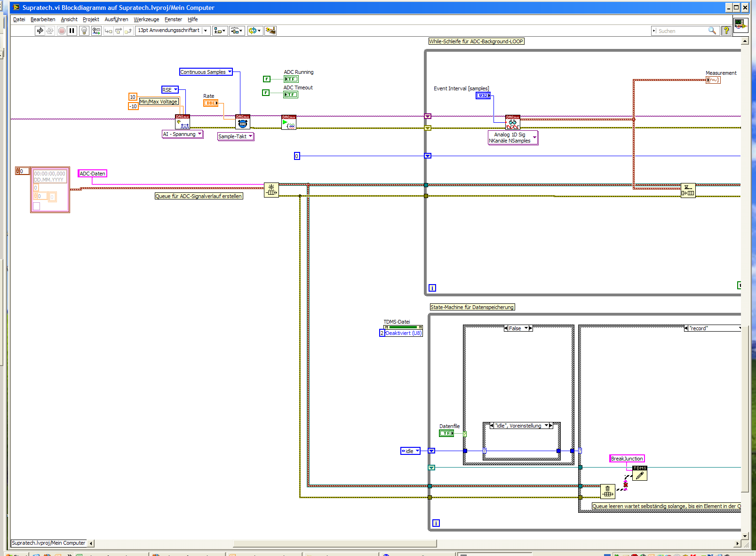
Task: Click the ADC Running boolean terminal
Action: (x=291, y=79)
